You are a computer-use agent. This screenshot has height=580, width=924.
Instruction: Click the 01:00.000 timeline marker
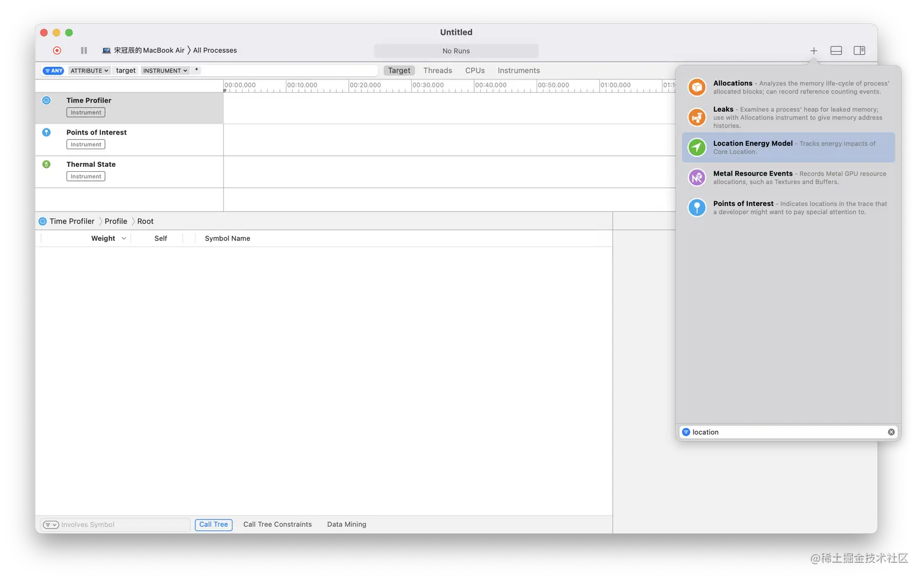coord(616,86)
